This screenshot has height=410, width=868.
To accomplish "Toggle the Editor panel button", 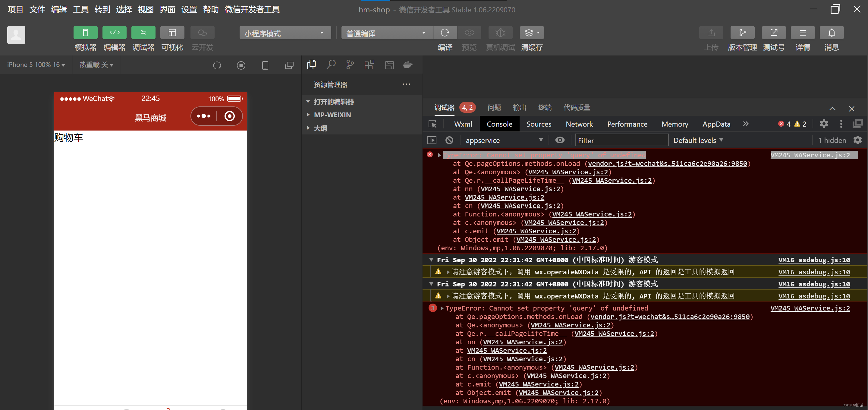I will point(114,33).
